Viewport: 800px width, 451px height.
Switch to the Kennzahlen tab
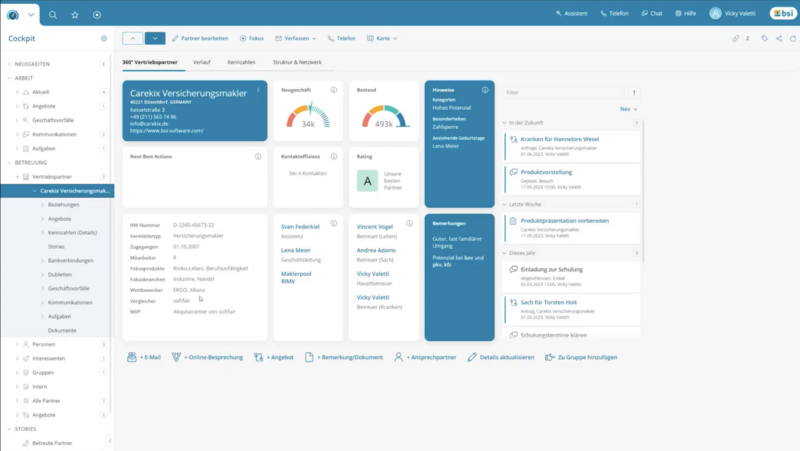coord(241,62)
